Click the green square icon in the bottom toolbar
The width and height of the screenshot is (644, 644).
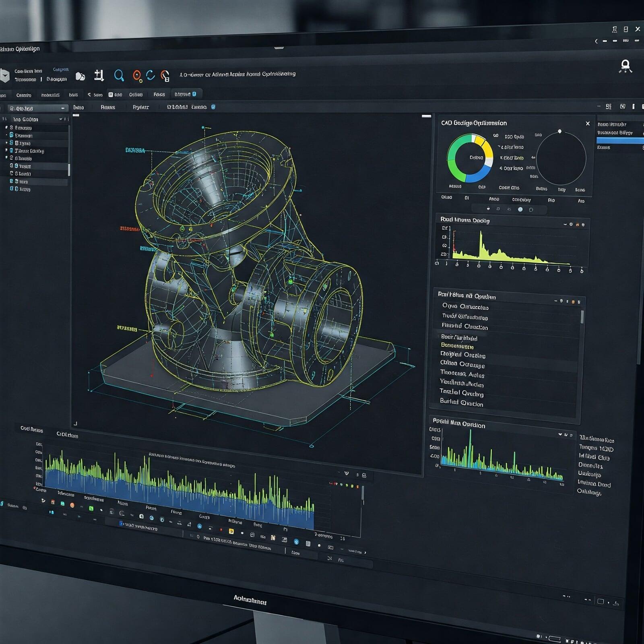[91, 508]
